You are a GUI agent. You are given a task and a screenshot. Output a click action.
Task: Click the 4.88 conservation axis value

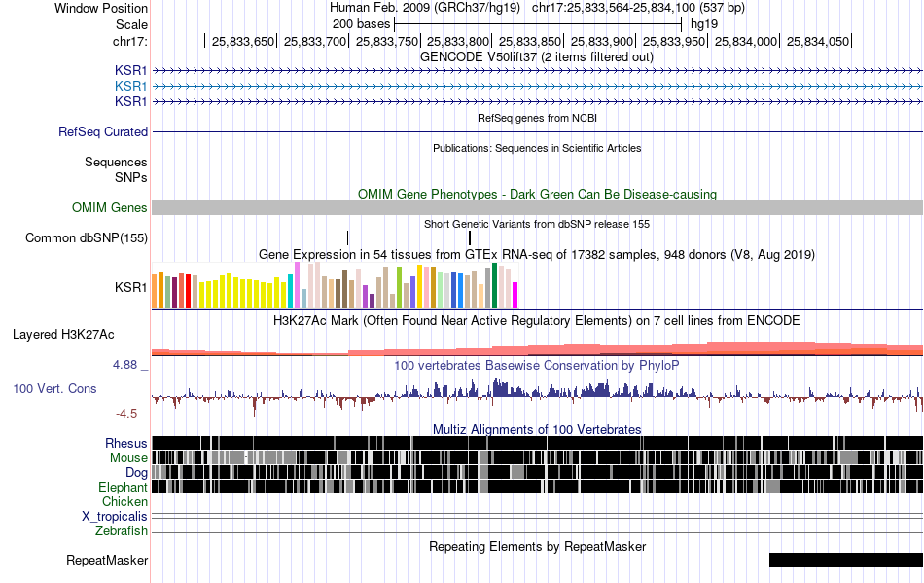click(124, 365)
